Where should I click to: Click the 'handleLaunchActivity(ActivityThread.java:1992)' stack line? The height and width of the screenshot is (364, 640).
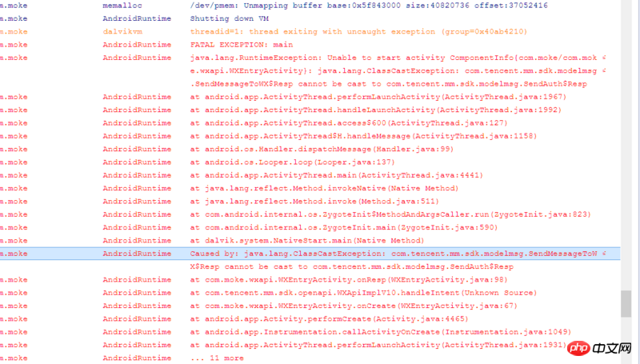coord(376,110)
